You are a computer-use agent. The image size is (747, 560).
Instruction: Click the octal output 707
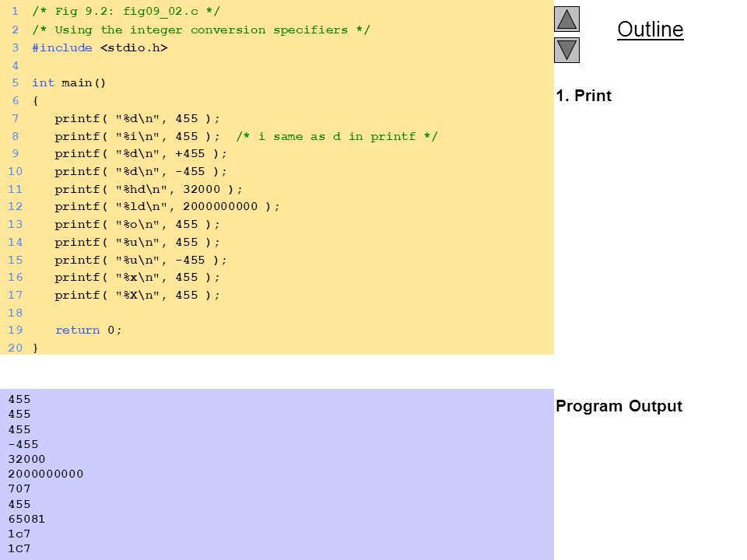pos(19,488)
